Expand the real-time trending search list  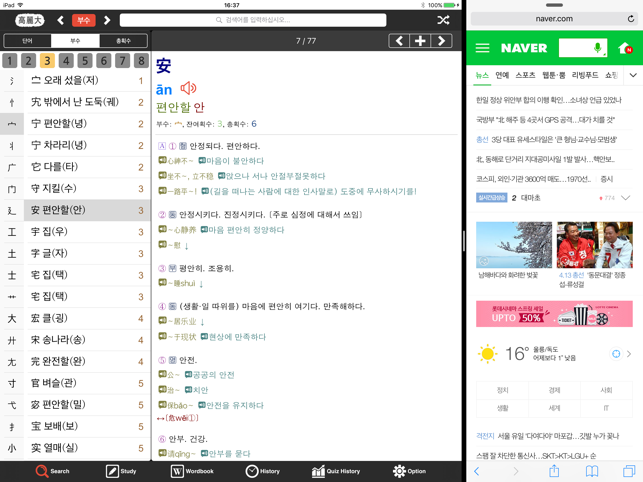coord(625,198)
